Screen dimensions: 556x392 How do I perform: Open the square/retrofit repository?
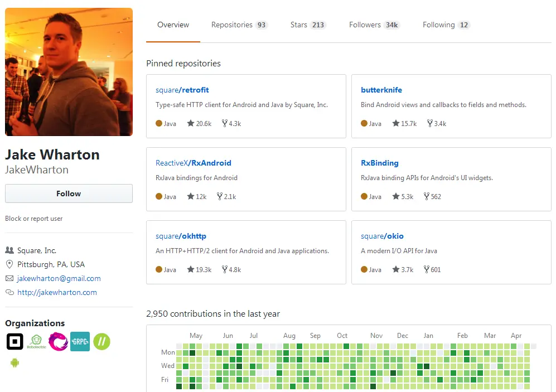pos(182,90)
